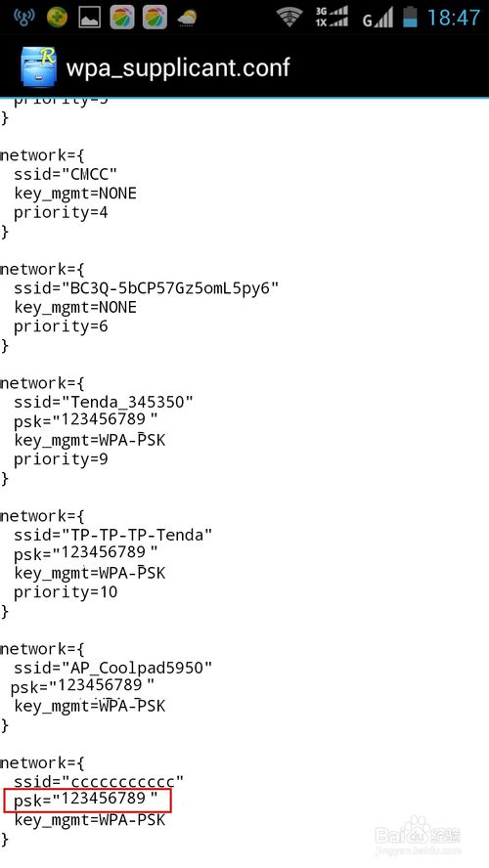Screen dimensions: 489x868
Task: Tap the battery status icon
Action: tap(410, 18)
